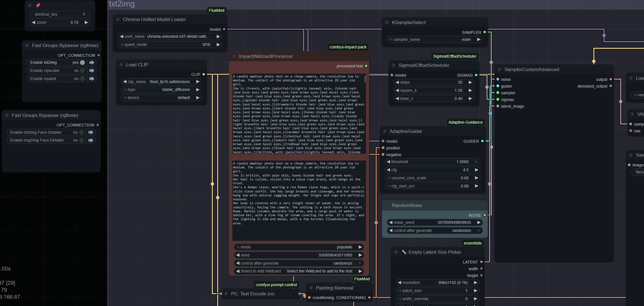Click the processed text output connector
The width and height of the screenshot is (644, 306).
click(x=366, y=66)
